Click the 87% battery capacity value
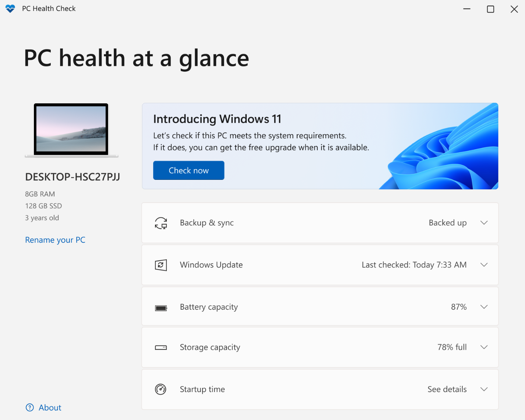Viewport: 525px width, 420px height. 459,307
